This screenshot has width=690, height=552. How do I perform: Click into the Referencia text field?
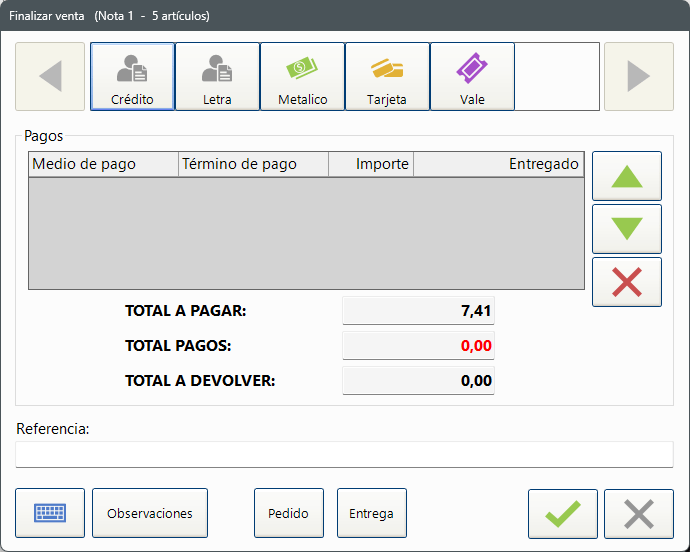pos(344,454)
